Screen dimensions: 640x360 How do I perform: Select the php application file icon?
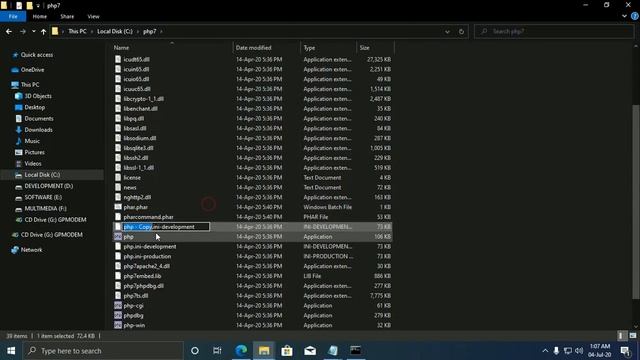tap(118, 237)
